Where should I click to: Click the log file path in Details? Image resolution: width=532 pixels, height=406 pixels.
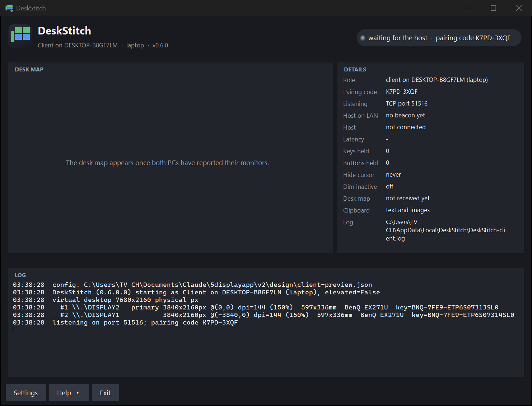point(445,230)
